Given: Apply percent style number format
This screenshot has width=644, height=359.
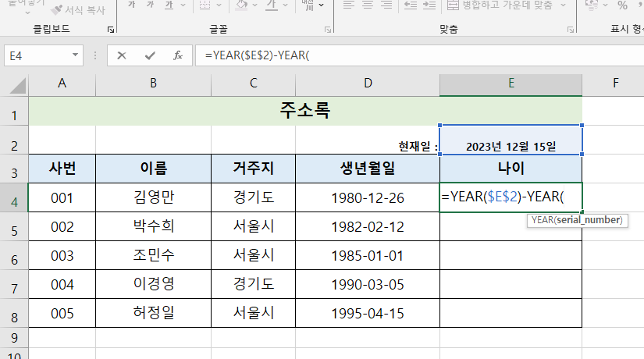Looking at the screenshot, I should coord(622,5).
